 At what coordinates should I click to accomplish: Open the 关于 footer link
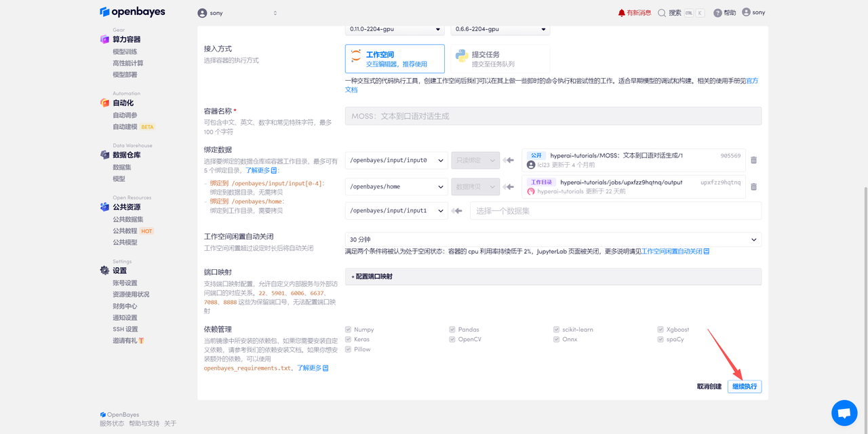pos(170,424)
